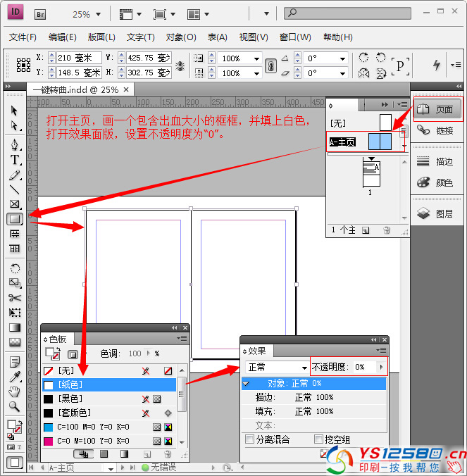Click the Line tool
Image resolution: width=467 pixels, height=476 pixels.
tap(14, 189)
